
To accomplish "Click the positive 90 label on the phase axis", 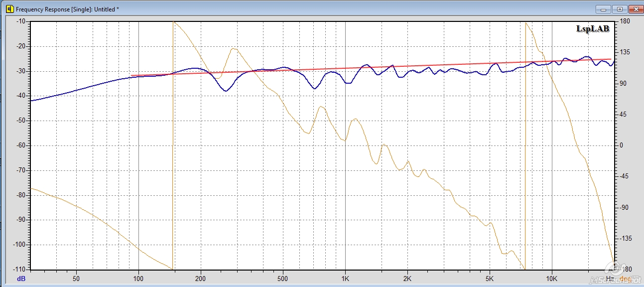I will [623, 83].
